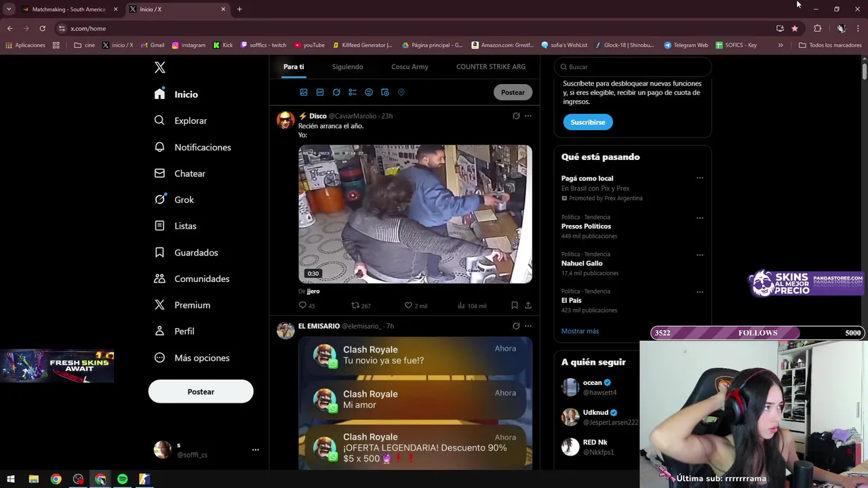This screenshot has height=488, width=868.
Task: Reply to Disco's post with 45 comments
Action: 307,306
